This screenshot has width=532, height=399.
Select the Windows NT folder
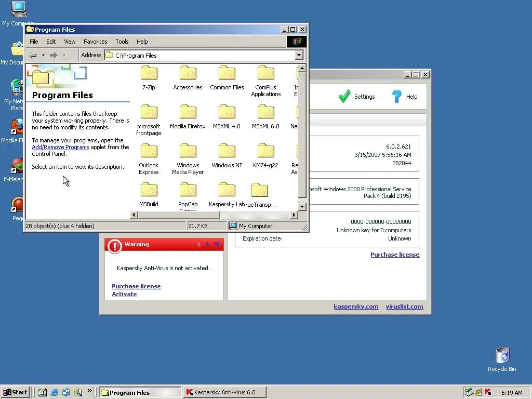[227, 156]
